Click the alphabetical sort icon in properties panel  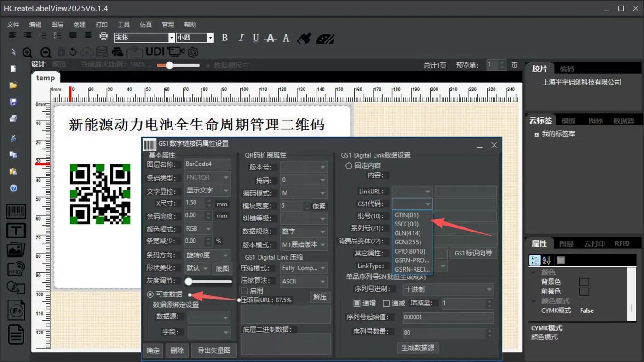click(x=546, y=260)
